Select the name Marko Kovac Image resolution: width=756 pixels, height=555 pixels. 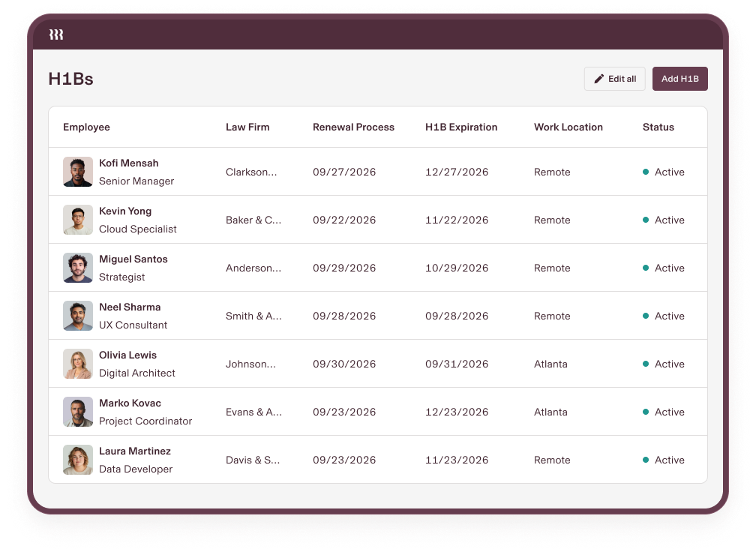click(130, 403)
